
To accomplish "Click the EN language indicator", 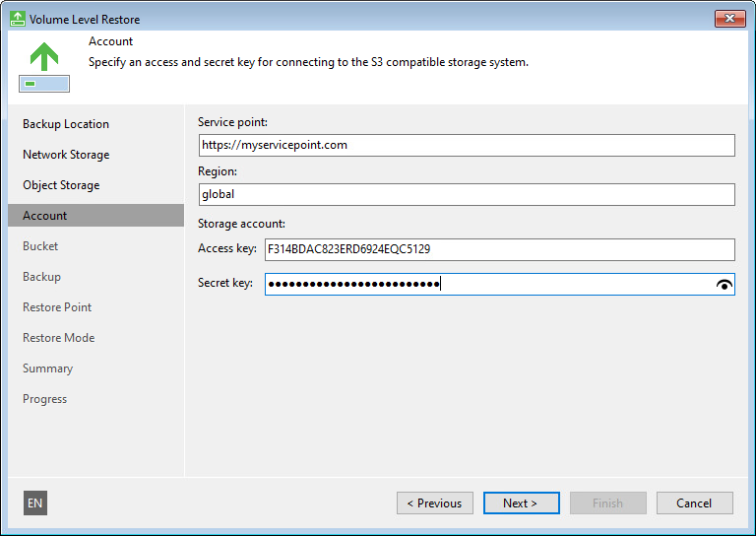I will coord(35,503).
